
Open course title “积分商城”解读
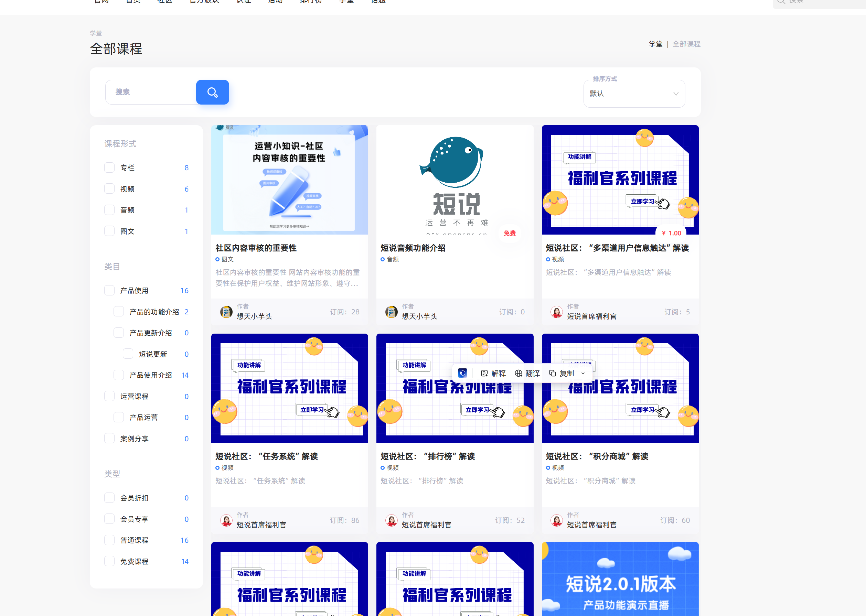point(597,456)
